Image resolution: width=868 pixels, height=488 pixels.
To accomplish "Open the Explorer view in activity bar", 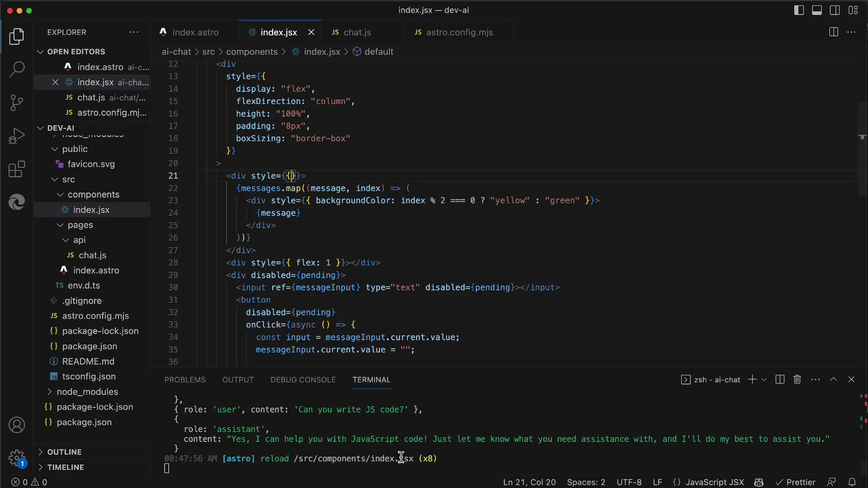I will pos(17,36).
